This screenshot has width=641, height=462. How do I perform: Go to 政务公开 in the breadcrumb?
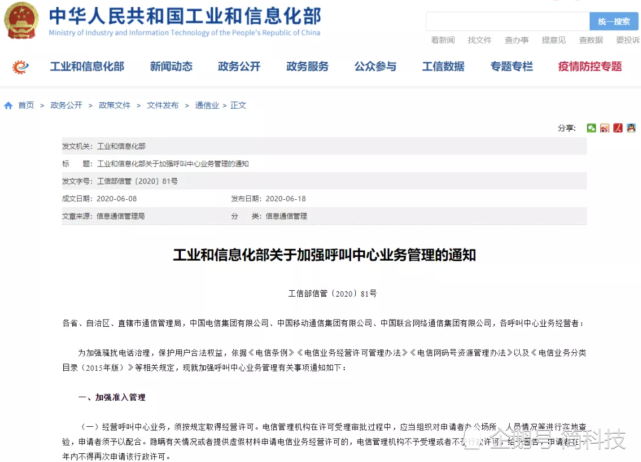(66, 105)
